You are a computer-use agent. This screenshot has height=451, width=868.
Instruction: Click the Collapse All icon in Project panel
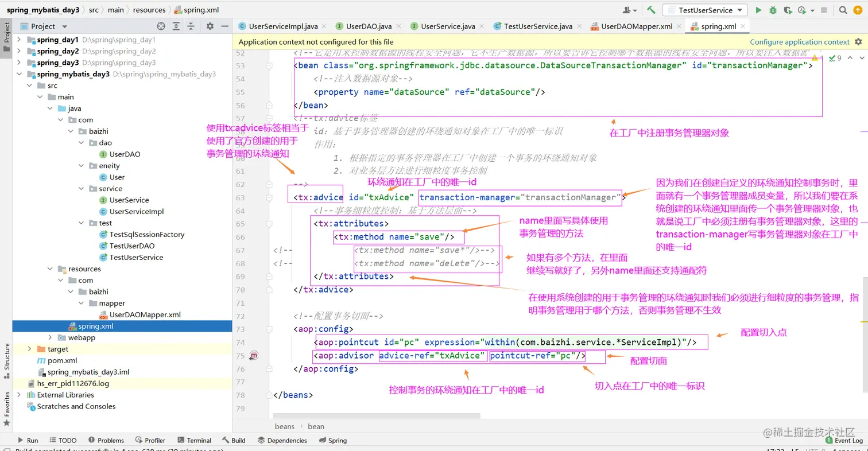pos(191,26)
